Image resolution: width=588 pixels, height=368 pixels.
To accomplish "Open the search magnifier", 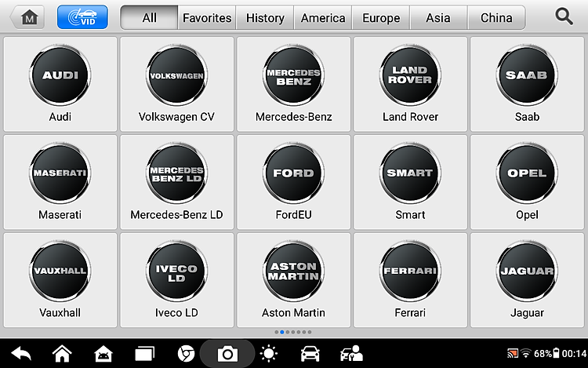I will pyautogui.click(x=564, y=17).
